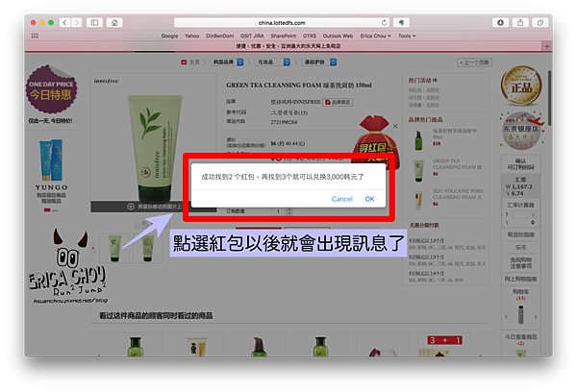Image resolution: width=577 pixels, height=392 pixels.
Task: Open the 基础护肤 breadcrumb dropdown
Action: point(318,62)
